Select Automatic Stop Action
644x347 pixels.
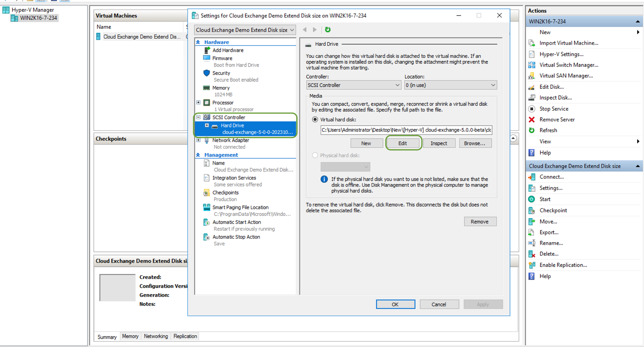[x=236, y=237]
